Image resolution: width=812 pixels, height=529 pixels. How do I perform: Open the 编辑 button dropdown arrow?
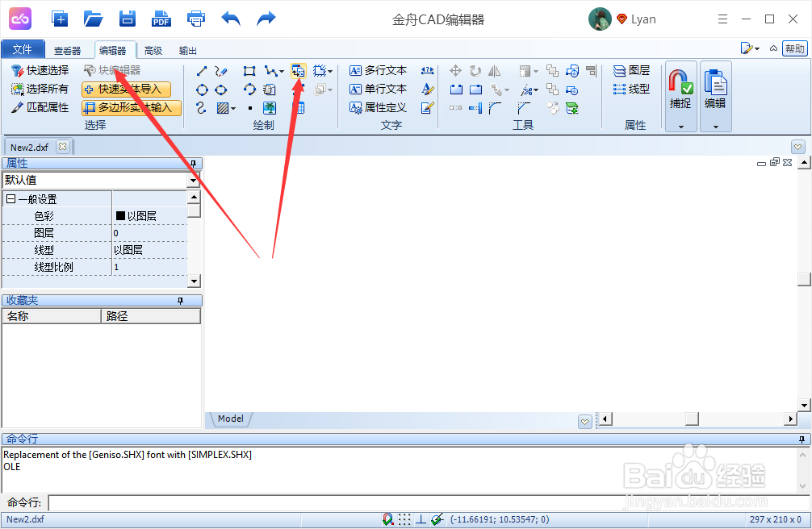tap(716, 127)
